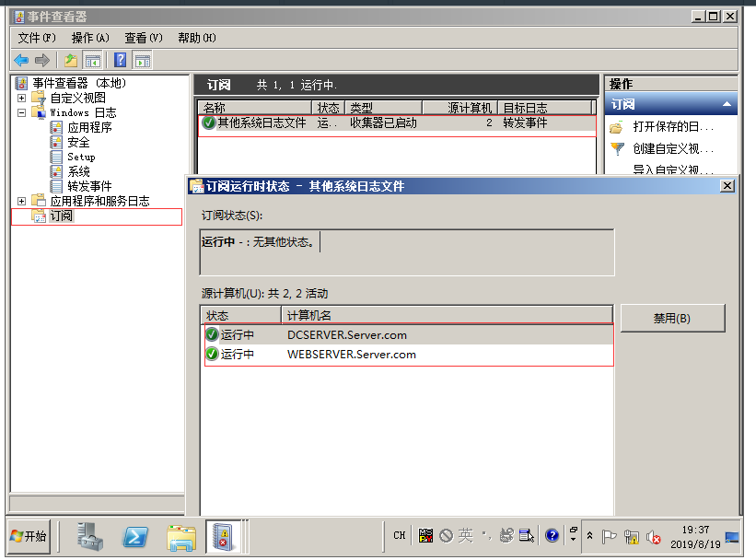The width and height of the screenshot is (756, 560).
Task: Open the 查看(V) menu
Action: [143, 38]
